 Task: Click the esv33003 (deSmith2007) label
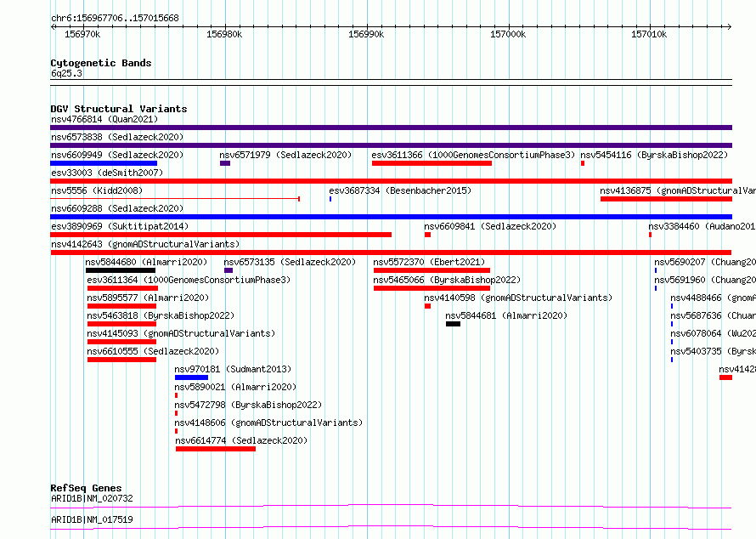[107, 173]
